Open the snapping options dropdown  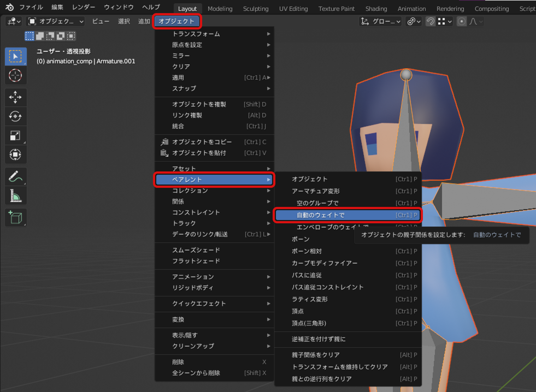click(445, 21)
